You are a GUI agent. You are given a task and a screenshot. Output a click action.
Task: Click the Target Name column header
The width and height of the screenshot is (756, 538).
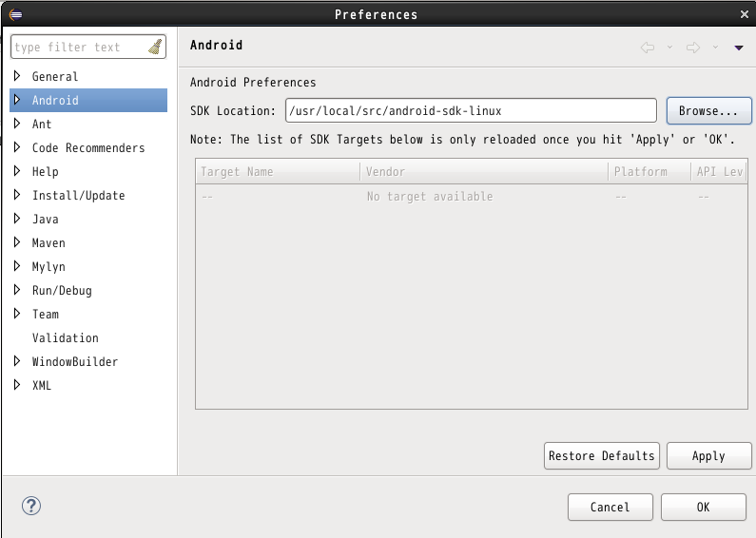click(x=278, y=172)
